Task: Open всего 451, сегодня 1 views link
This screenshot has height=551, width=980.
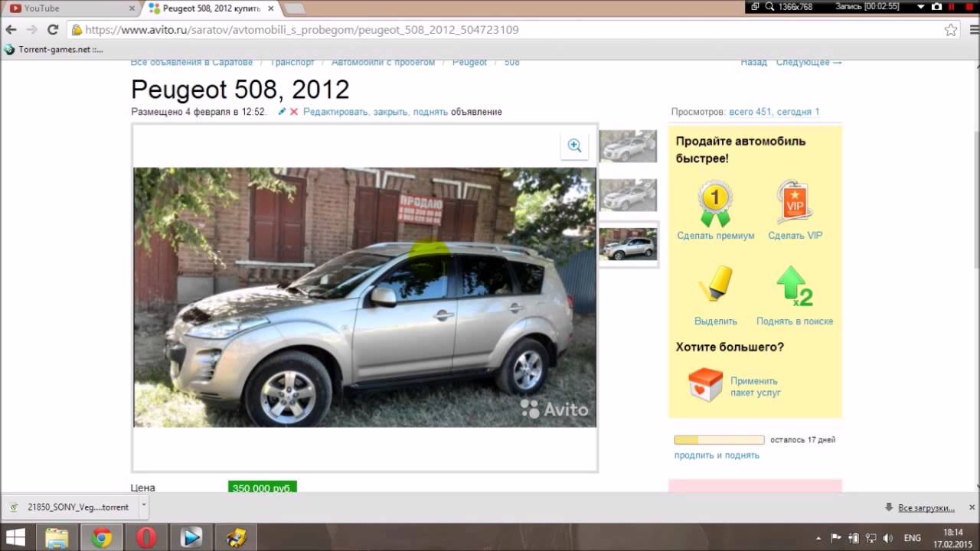Action: pyautogui.click(x=774, y=112)
